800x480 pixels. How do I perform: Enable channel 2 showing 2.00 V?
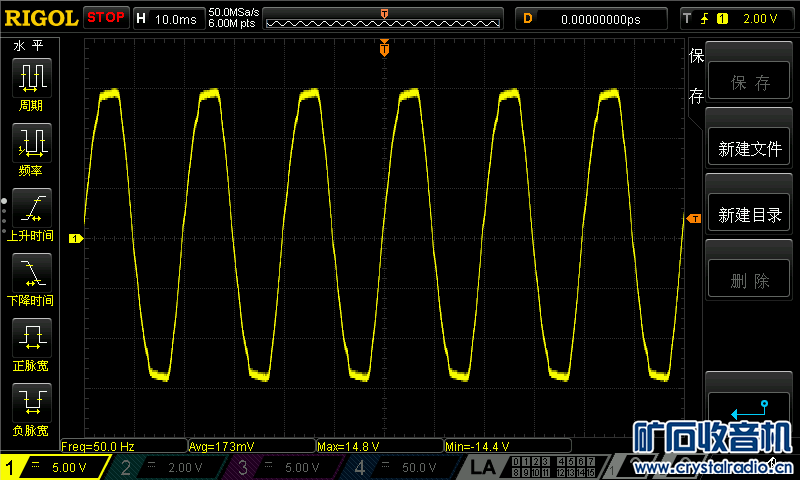pyautogui.click(x=166, y=467)
